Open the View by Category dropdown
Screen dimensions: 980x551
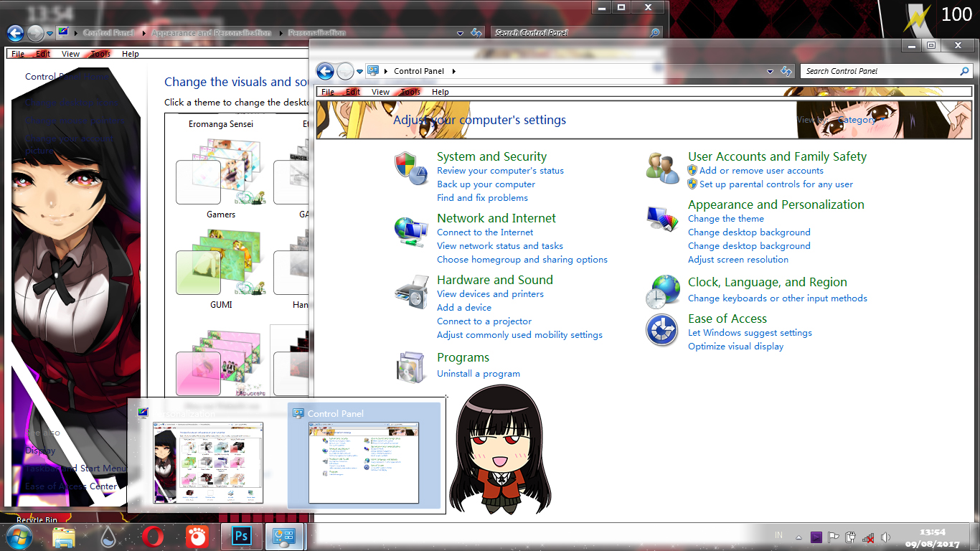pos(861,120)
